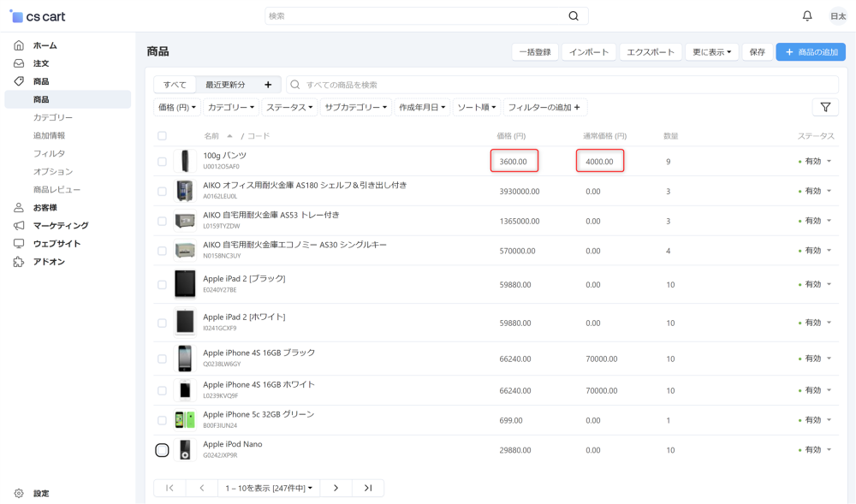This screenshot has height=504, width=856.
Task: Click the puzzle icon beside アドオン
Action: click(19, 261)
